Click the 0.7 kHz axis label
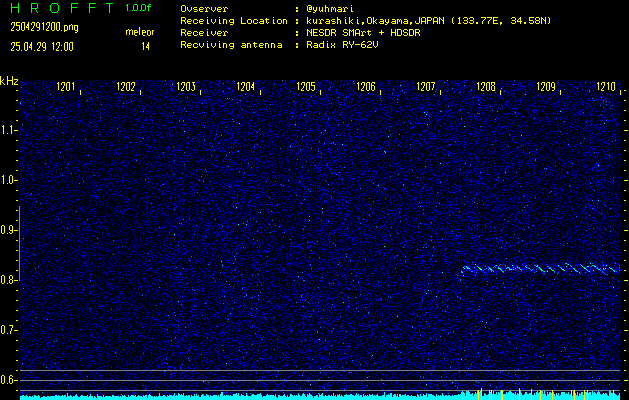Screen dimensions: 629x400 [x=7, y=330]
